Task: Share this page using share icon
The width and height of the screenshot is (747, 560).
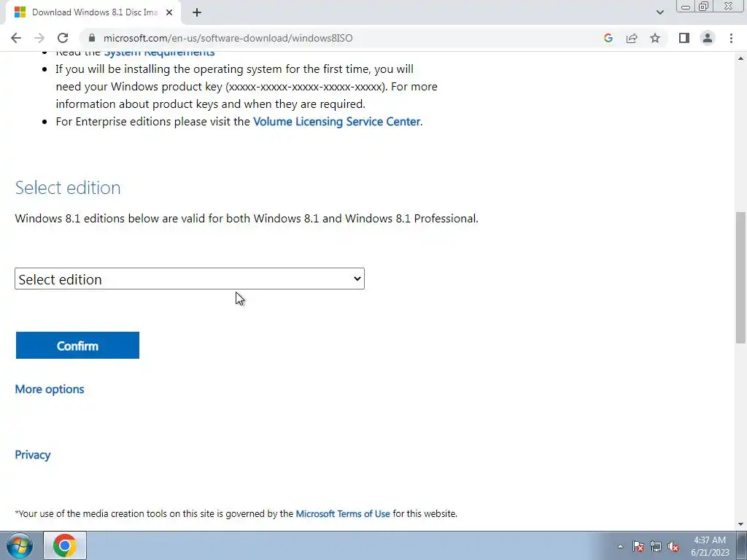Action: point(632,38)
